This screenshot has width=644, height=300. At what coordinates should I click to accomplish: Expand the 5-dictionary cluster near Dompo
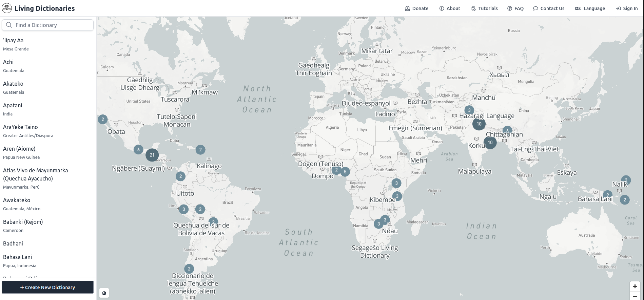[x=345, y=172]
